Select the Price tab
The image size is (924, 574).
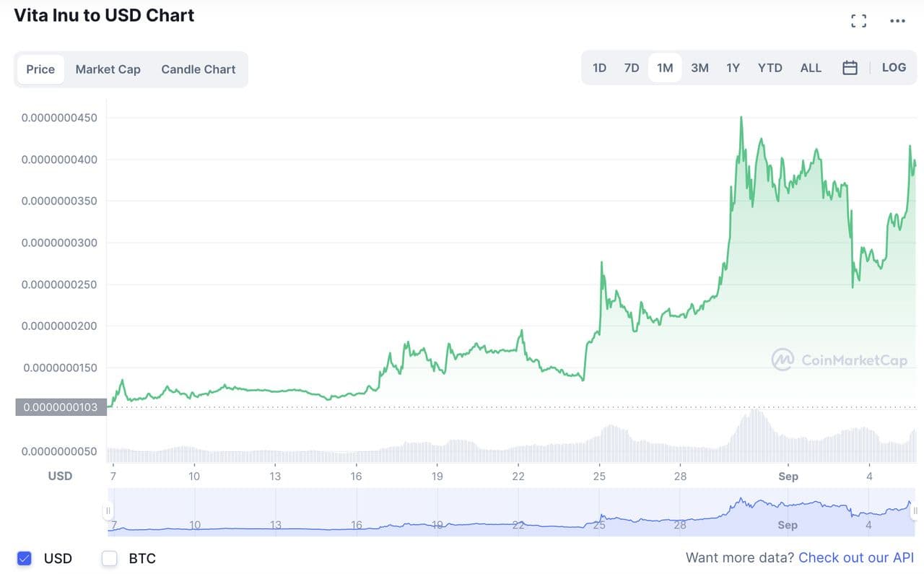click(40, 69)
